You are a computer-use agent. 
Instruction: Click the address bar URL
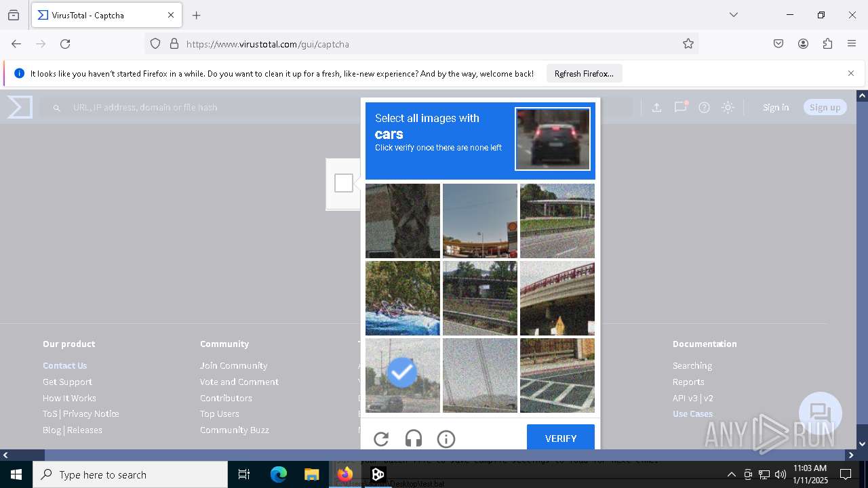click(268, 44)
